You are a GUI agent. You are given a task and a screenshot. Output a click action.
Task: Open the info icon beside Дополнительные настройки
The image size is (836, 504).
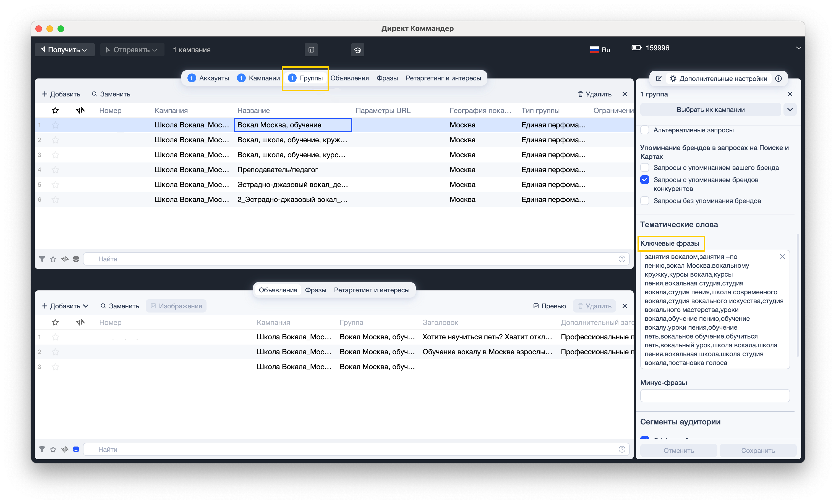(778, 78)
